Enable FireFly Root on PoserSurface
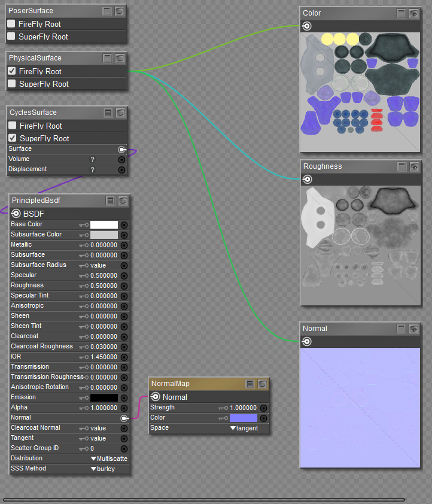 point(11,24)
